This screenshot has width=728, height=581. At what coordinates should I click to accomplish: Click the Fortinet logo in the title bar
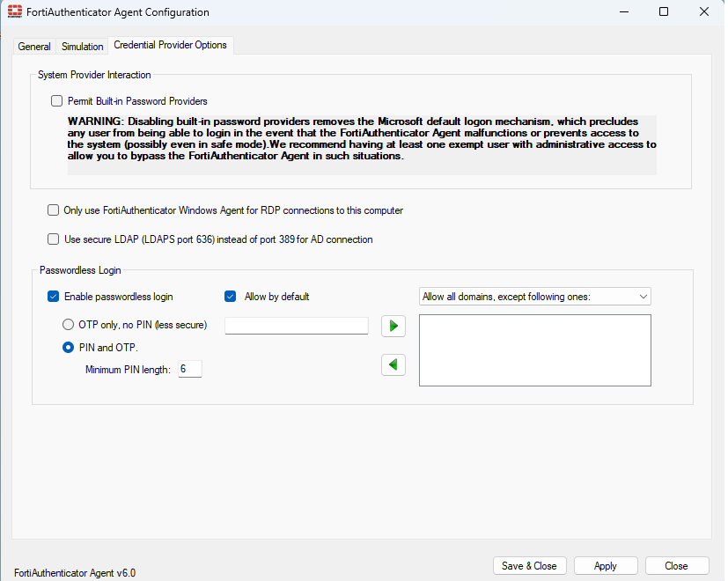click(x=12, y=12)
